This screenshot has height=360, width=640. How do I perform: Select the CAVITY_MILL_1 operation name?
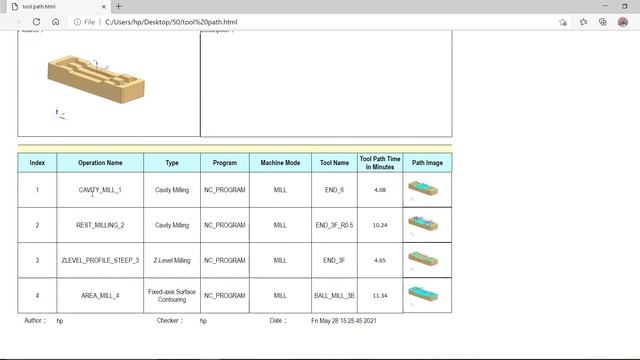[x=100, y=190]
